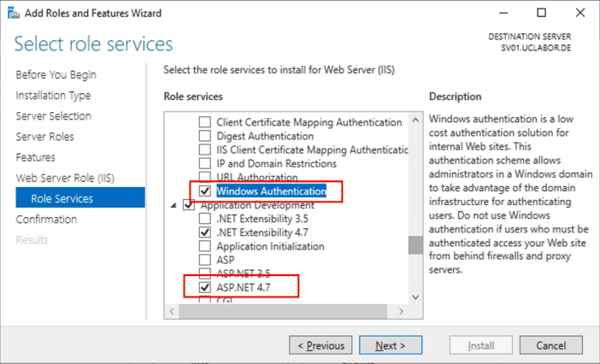Cancel the Add Roles wizard

tap(549, 346)
